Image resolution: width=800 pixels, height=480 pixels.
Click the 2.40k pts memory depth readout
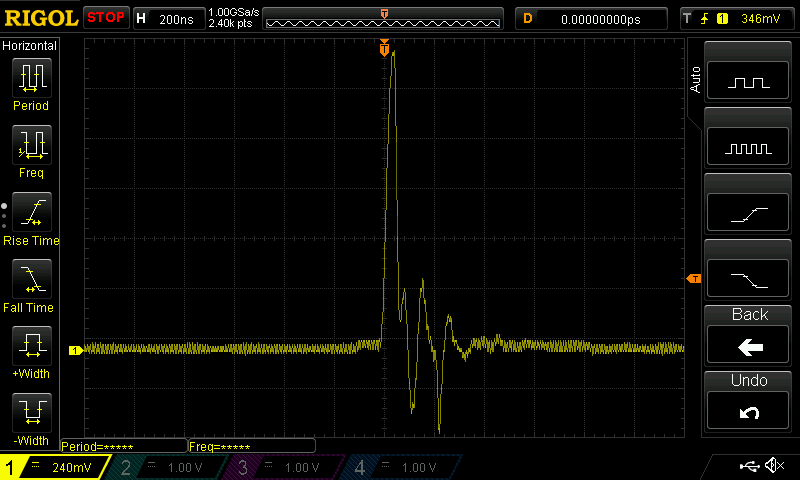click(230, 23)
